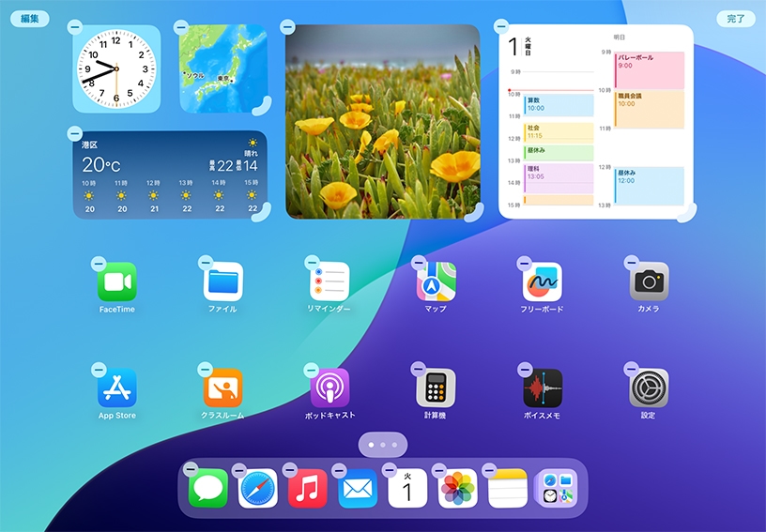Screen dimensions: 766x532
Task: Open the Calculator (計算機) app icon
Action: point(436,388)
